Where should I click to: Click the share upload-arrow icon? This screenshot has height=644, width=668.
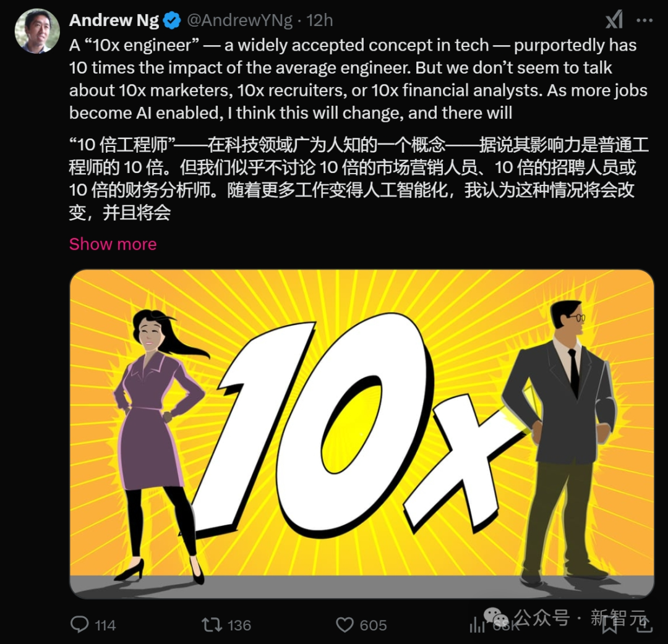point(644,624)
